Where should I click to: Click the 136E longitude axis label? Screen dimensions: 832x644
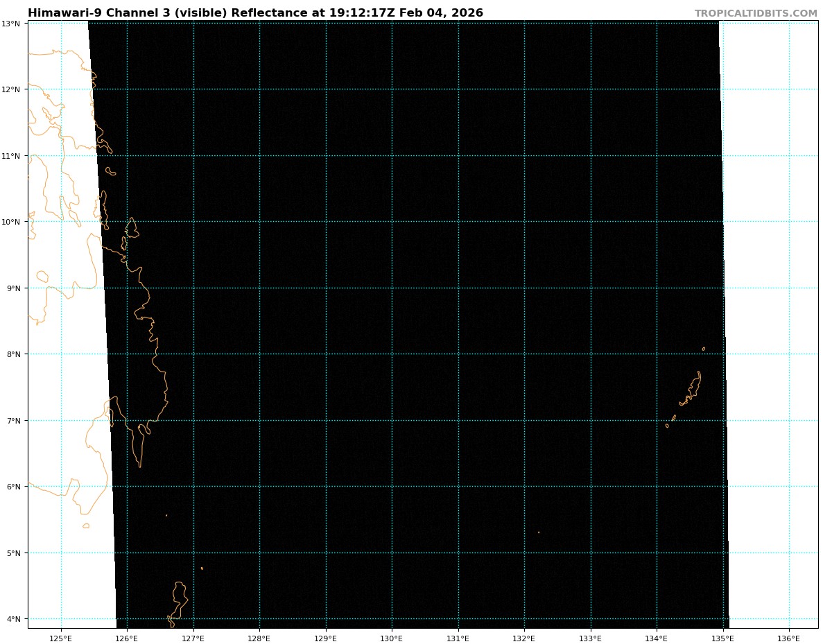click(788, 638)
